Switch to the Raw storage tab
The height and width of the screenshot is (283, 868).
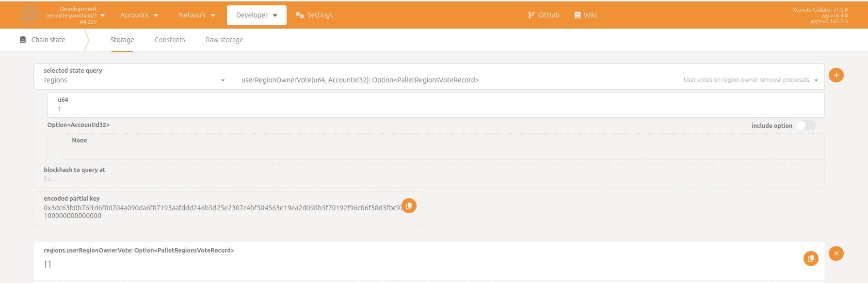coord(224,40)
